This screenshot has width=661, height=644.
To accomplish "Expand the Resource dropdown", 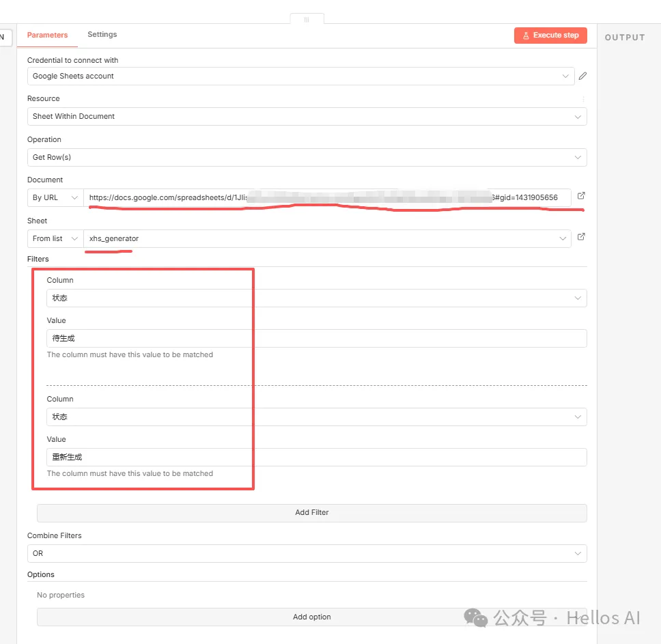I will [307, 117].
